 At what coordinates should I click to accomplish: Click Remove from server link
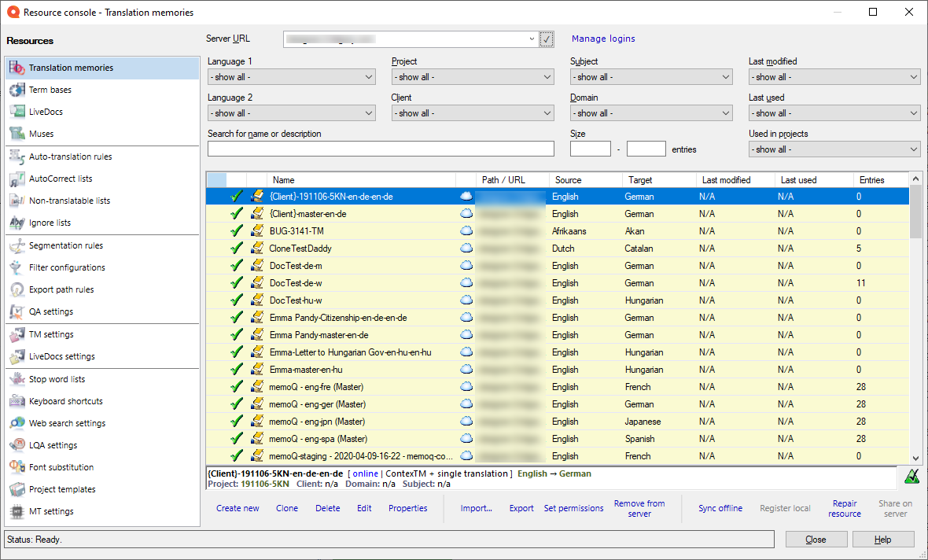point(639,509)
